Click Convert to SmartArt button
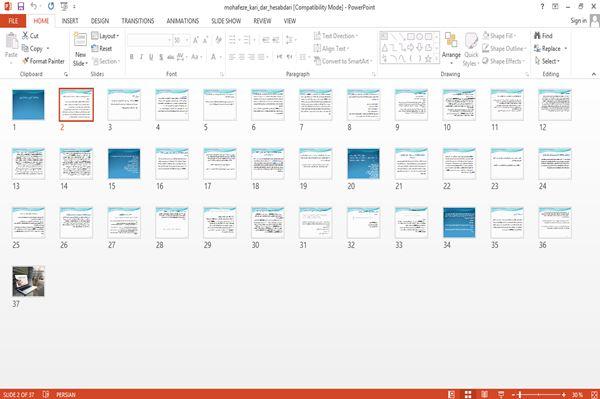Viewport: 600px width, 399px height. [x=343, y=61]
